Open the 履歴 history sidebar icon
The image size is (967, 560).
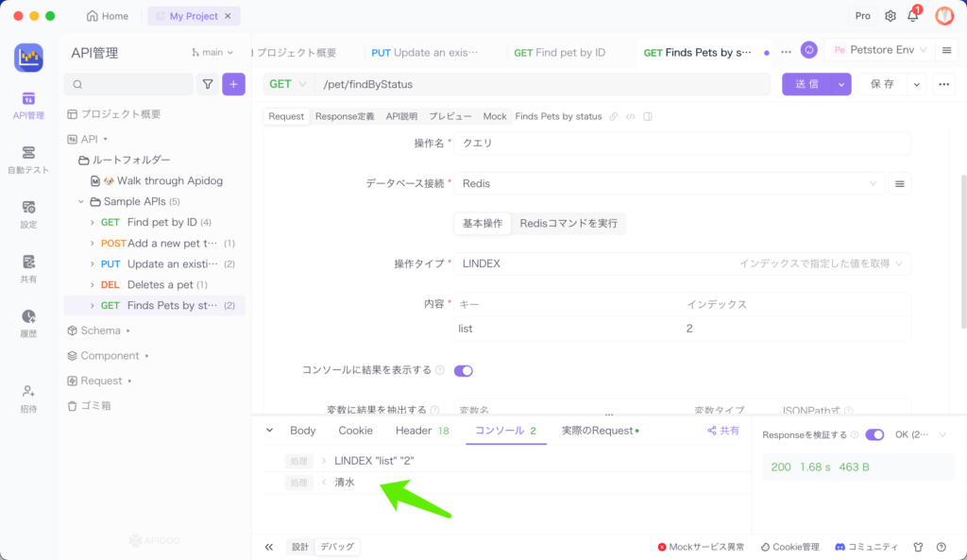pyautogui.click(x=28, y=323)
